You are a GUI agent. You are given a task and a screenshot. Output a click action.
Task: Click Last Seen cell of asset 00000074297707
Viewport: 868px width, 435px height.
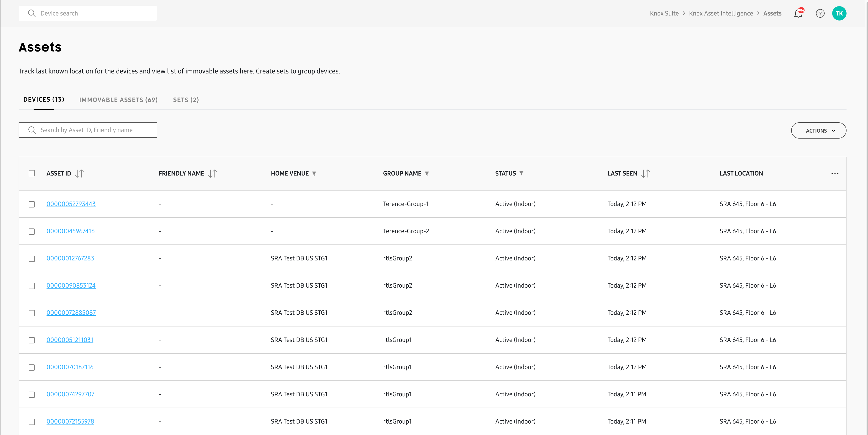pos(626,394)
